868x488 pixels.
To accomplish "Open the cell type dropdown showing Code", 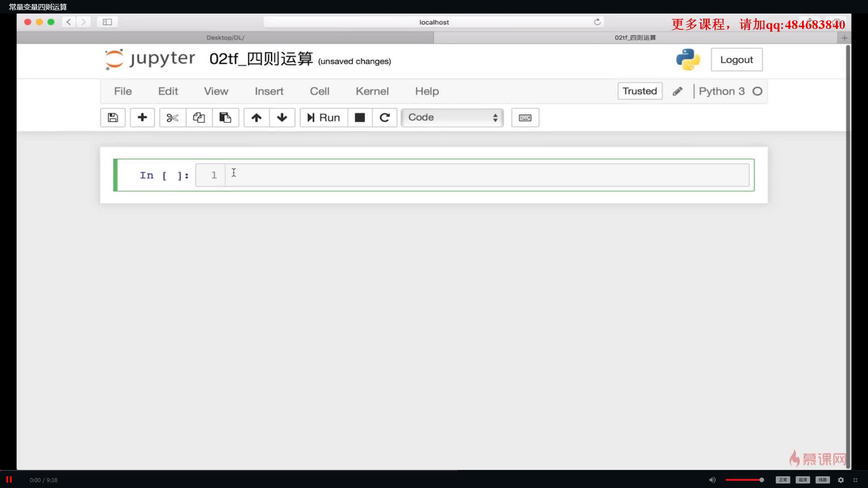I will click(x=452, y=117).
